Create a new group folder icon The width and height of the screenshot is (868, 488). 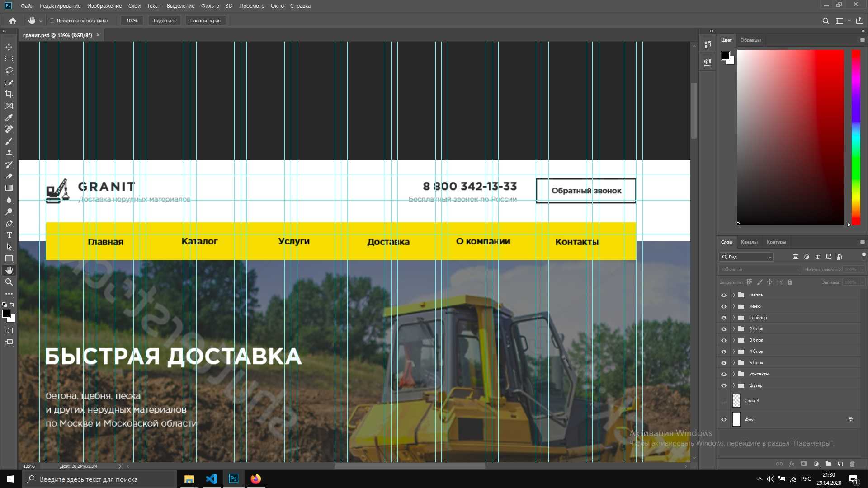[x=828, y=464]
